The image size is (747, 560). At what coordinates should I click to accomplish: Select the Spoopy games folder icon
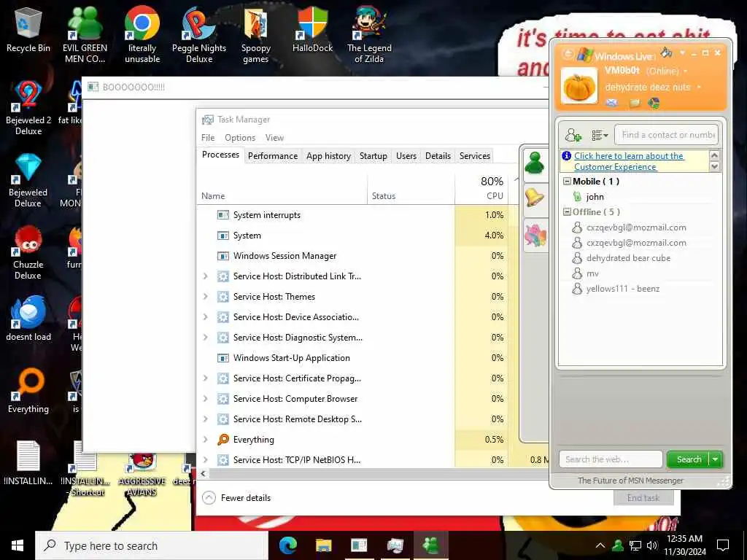(256, 35)
